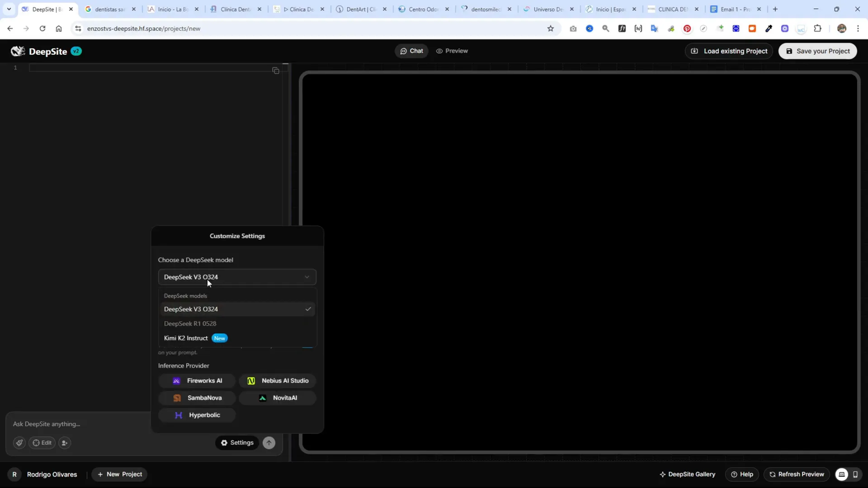Click the add-user icon next to Edit
This screenshot has width=868, height=488.
point(65,443)
